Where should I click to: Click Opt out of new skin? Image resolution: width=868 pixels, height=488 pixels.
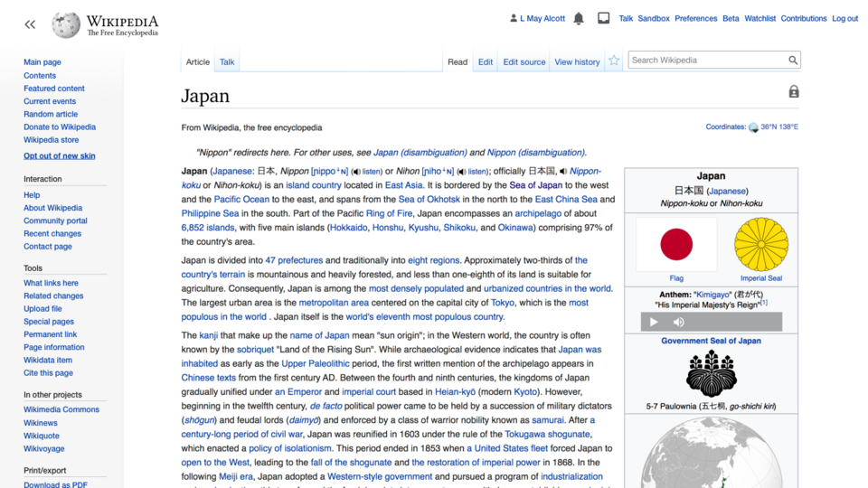click(60, 156)
